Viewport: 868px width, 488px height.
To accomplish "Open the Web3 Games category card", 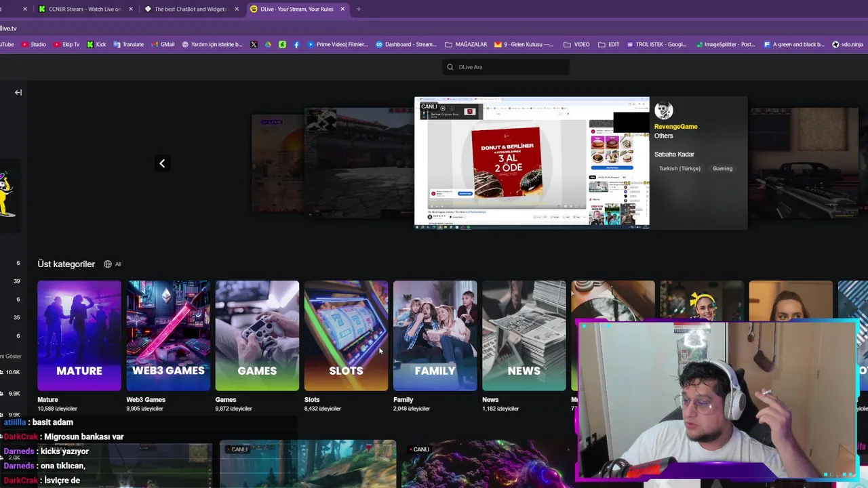I will (168, 335).
